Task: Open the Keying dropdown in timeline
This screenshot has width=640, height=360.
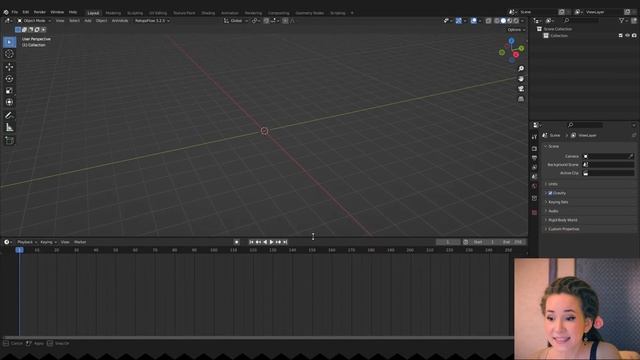Action: pos(48,242)
